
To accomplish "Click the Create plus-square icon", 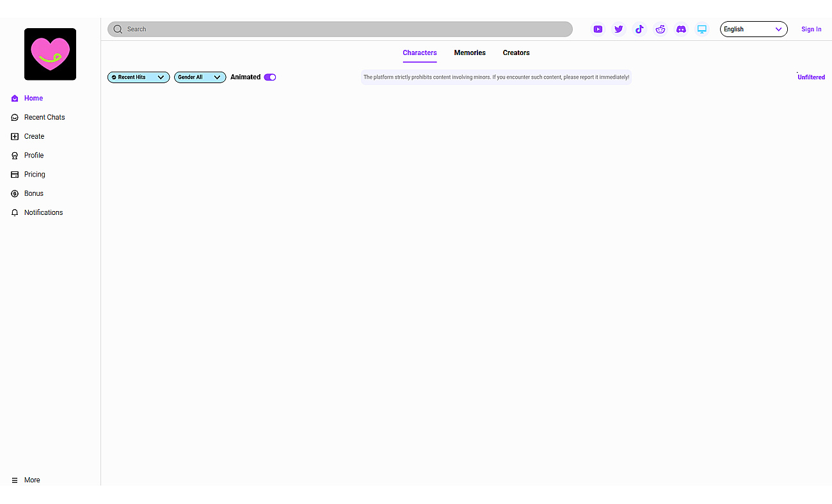I will pyautogui.click(x=15, y=137).
